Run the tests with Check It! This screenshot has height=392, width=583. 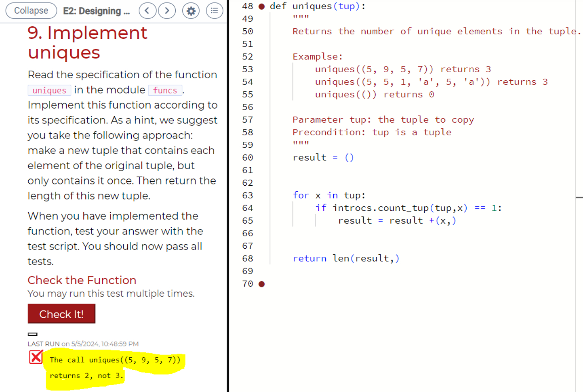pyautogui.click(x=61, y=314)
